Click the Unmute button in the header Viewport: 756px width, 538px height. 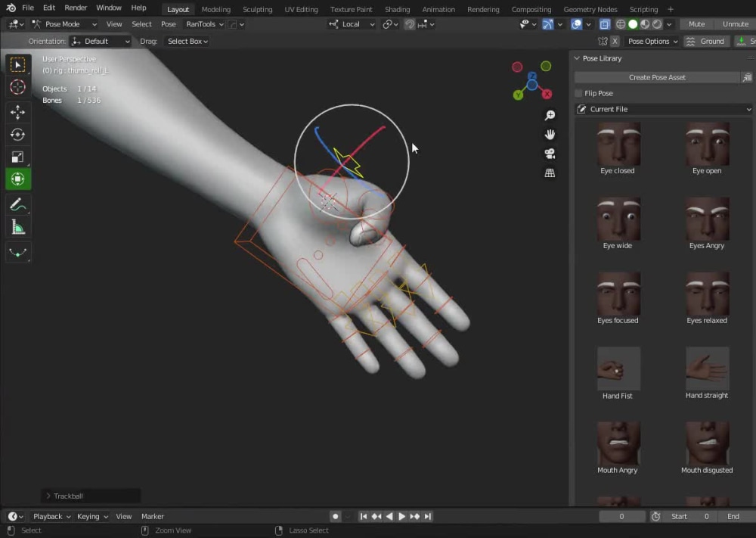[735, 23]
